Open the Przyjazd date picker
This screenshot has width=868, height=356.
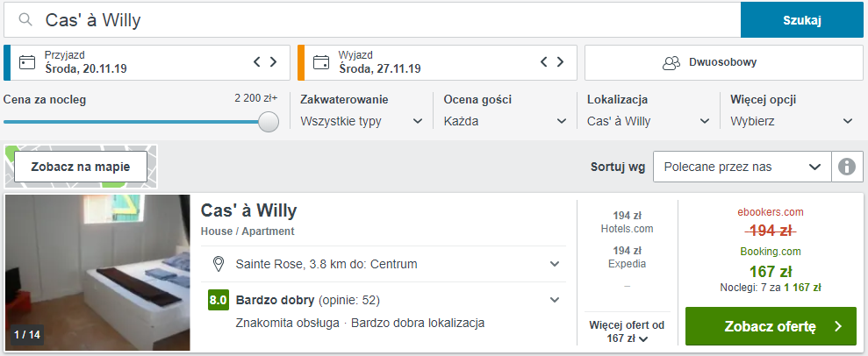coord(147,62)
